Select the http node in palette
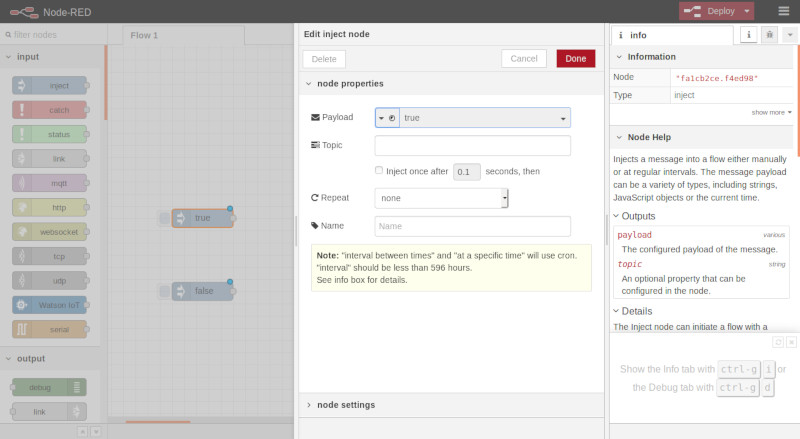This screenshot has width=800, height=439. point(49,207)
